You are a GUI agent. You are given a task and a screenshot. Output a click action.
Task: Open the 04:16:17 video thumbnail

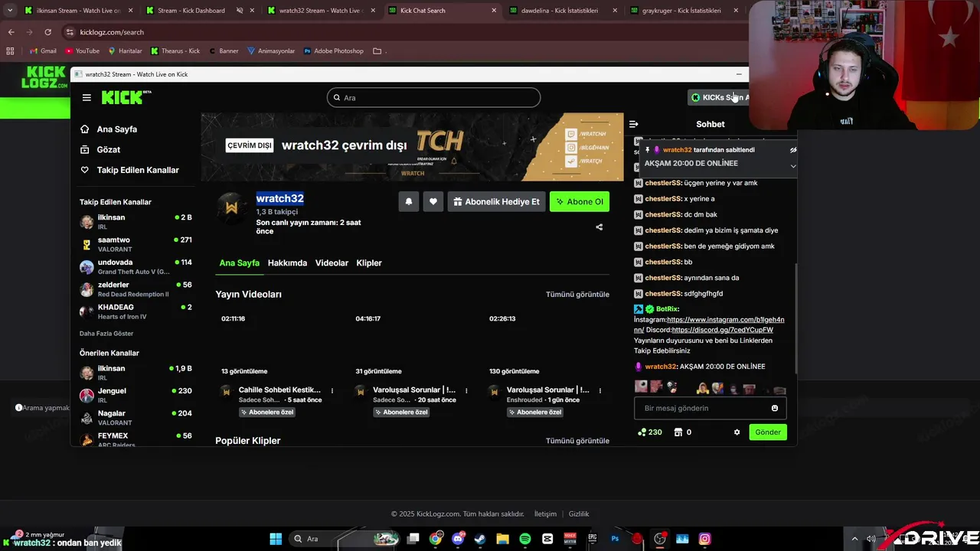pos(413,344)
